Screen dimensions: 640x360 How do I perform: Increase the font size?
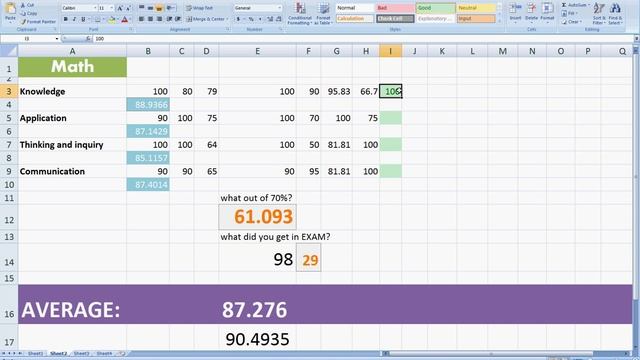click(x=120, y=8)
